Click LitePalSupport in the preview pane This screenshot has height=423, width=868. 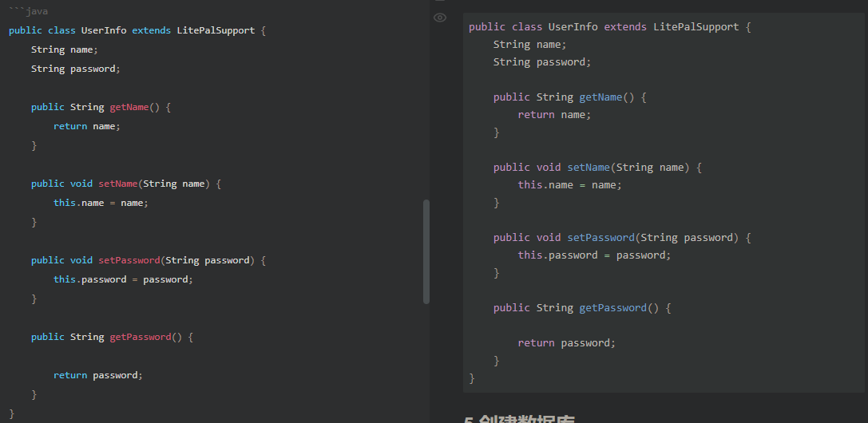pos(696,27)
